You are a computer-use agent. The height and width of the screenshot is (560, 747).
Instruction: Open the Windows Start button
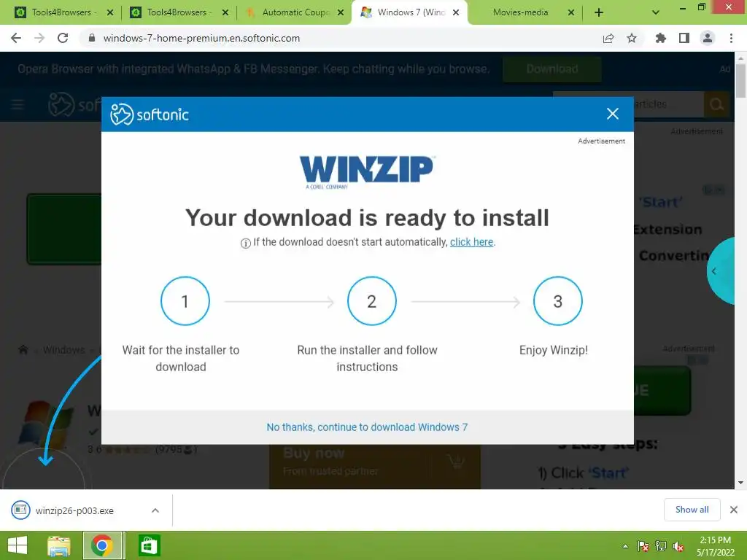(x=18, y=545)
